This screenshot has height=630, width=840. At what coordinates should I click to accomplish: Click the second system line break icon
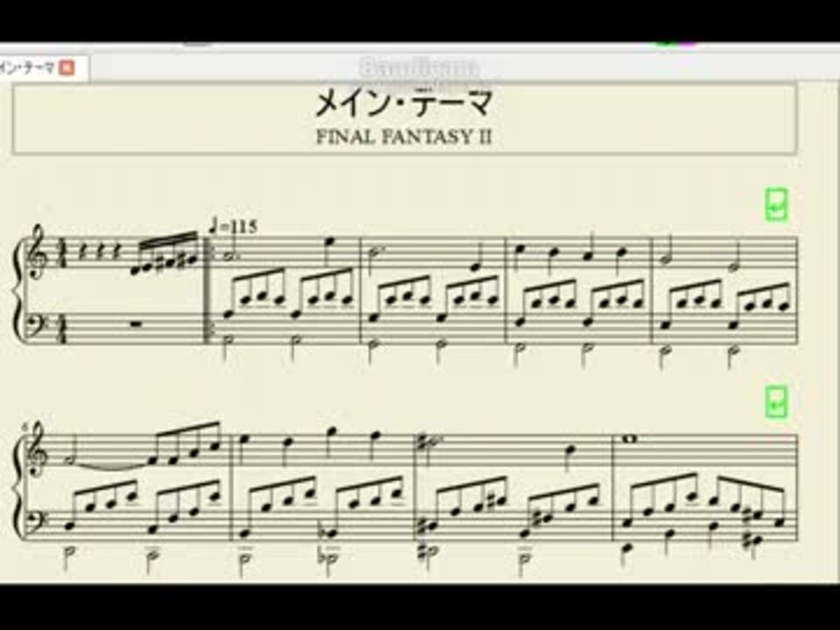click(777, 402)
